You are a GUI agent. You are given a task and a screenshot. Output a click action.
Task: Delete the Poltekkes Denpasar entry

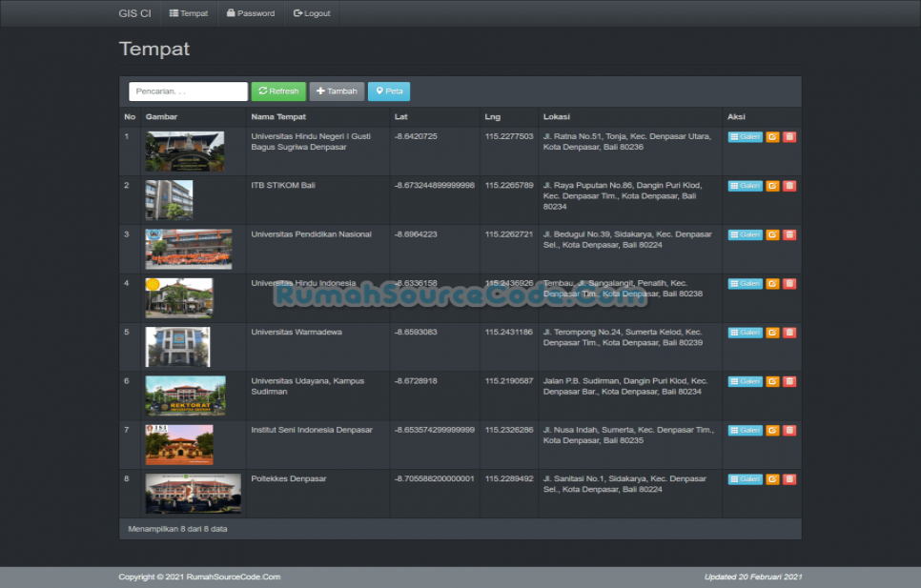point(789,478)
